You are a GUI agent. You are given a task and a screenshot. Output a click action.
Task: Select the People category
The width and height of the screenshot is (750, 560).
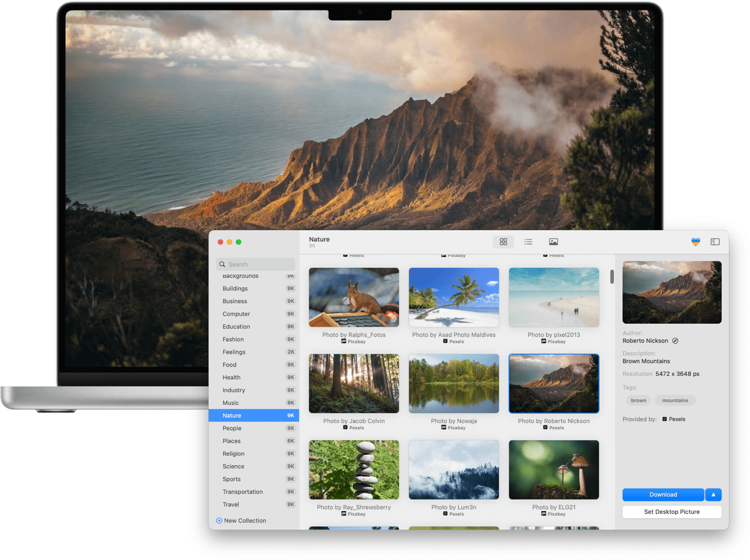pos(254,428)
